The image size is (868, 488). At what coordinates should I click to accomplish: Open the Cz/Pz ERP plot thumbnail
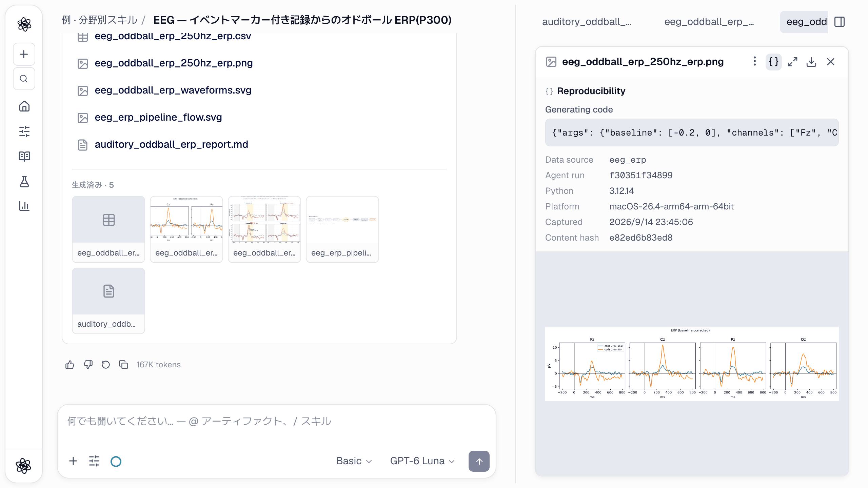tap(186, 229)
